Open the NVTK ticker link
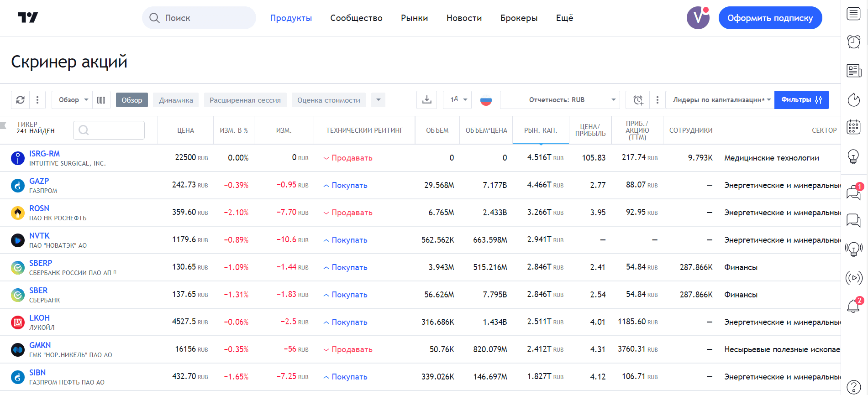The width and height of the screenshot is (868, 395). click(39, 236)
